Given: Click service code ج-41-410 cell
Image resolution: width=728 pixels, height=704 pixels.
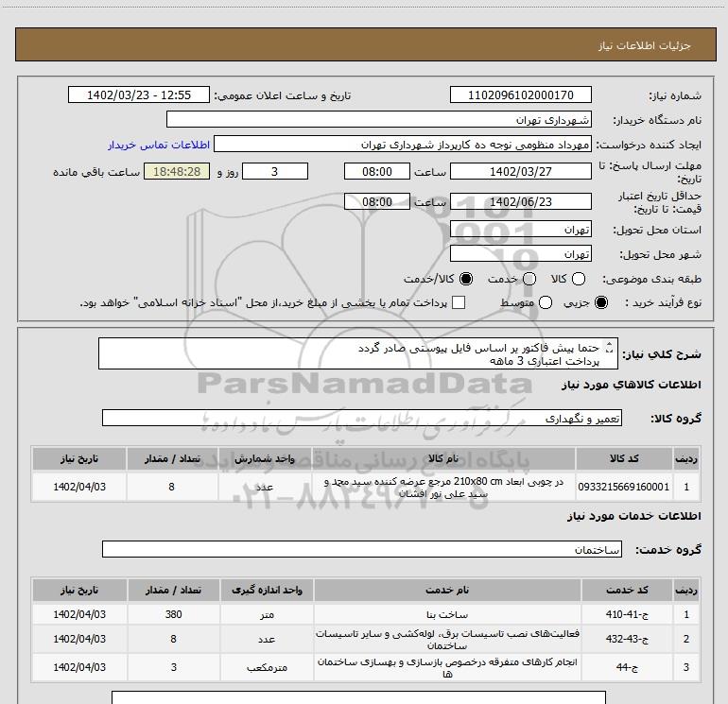Looking at the screenshot, I should pos(627,614).
